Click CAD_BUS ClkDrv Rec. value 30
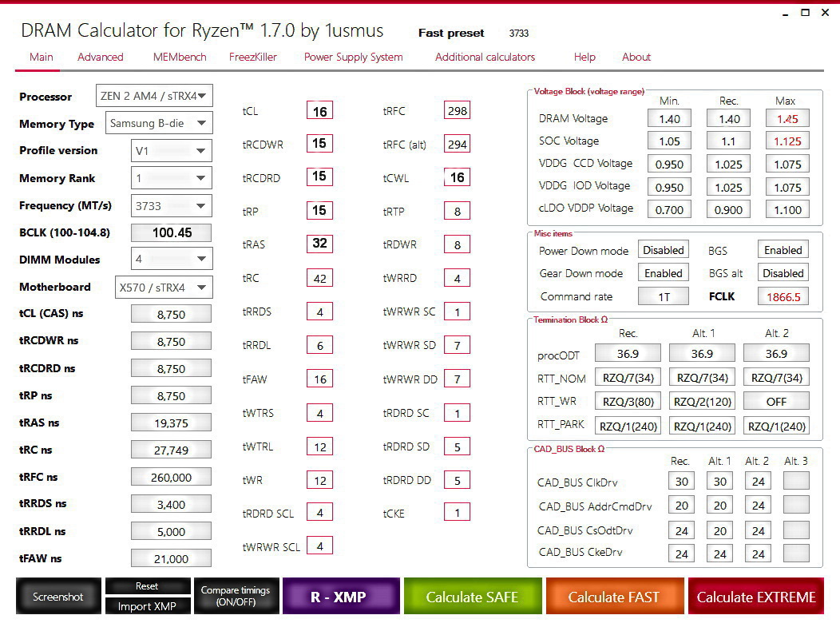Image resolution: width=840 pixels, height=631 pixels. tap(681, 481)
